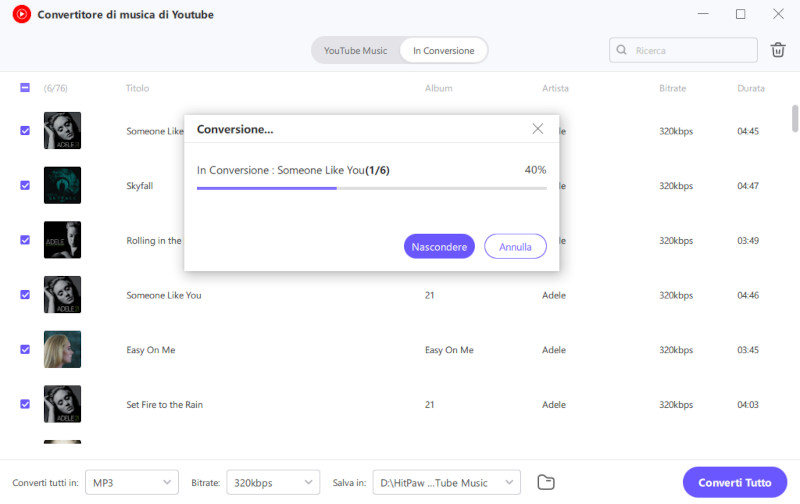Screen dimensions: 800x504
Task: Uncheck the Skyfall checkbox
Action: point(25,185)
